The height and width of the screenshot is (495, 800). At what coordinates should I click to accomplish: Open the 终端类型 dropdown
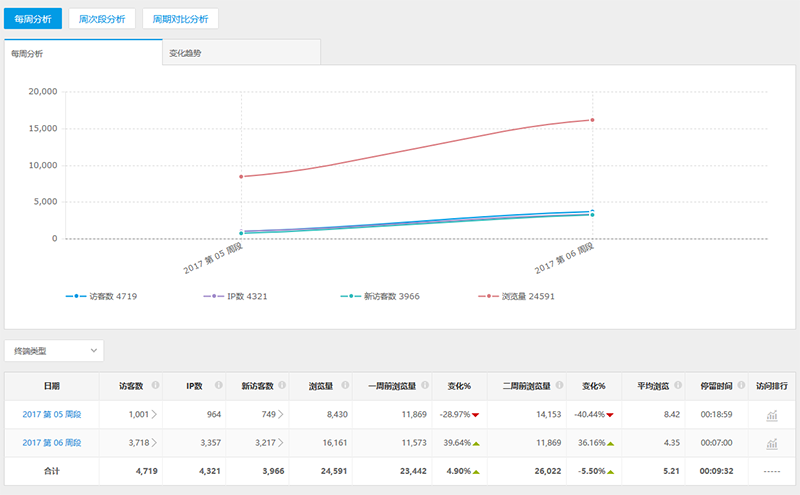[x=54, y=351]
